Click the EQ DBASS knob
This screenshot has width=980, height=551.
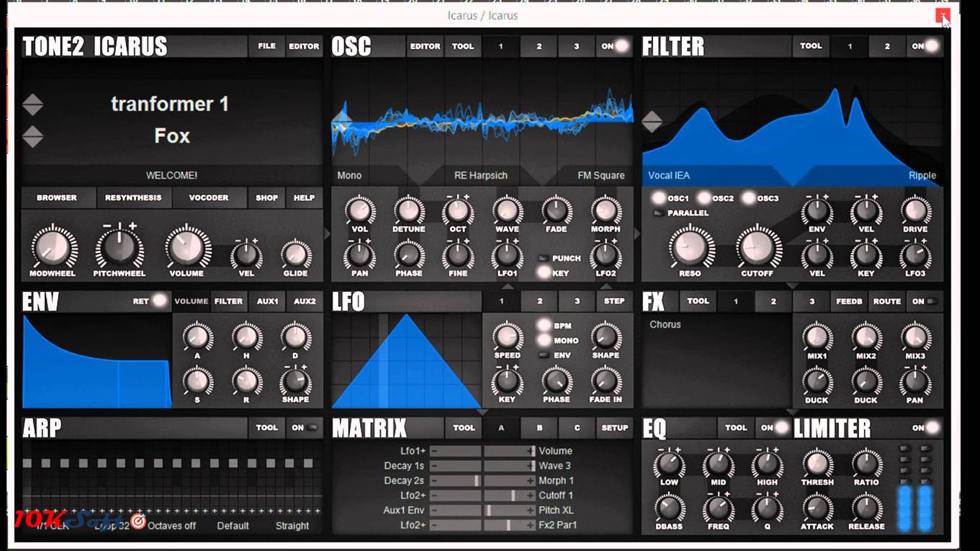[x=669, y=509]
